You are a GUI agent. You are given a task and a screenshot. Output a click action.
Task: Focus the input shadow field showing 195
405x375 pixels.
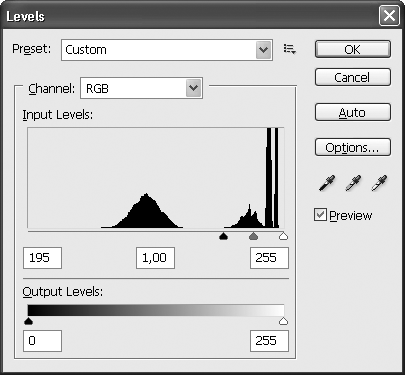42,258
